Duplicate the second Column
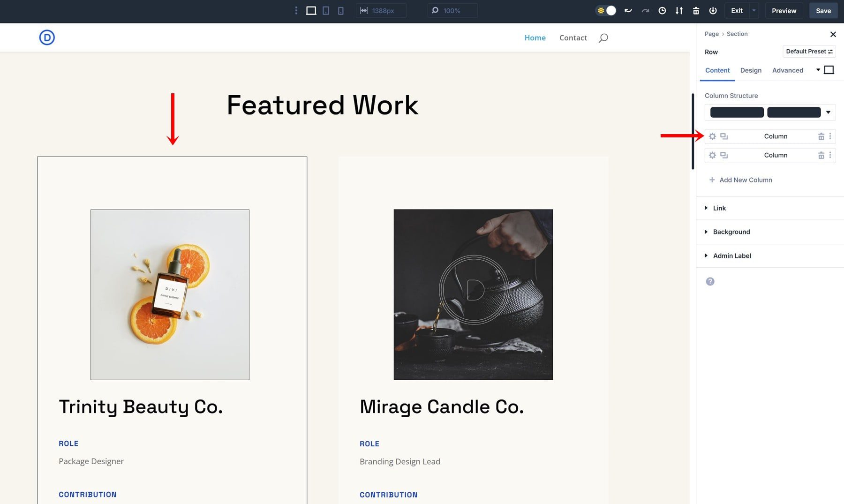Image resolution: width=844 pixels, height=504 pixels. pos(724,155)
